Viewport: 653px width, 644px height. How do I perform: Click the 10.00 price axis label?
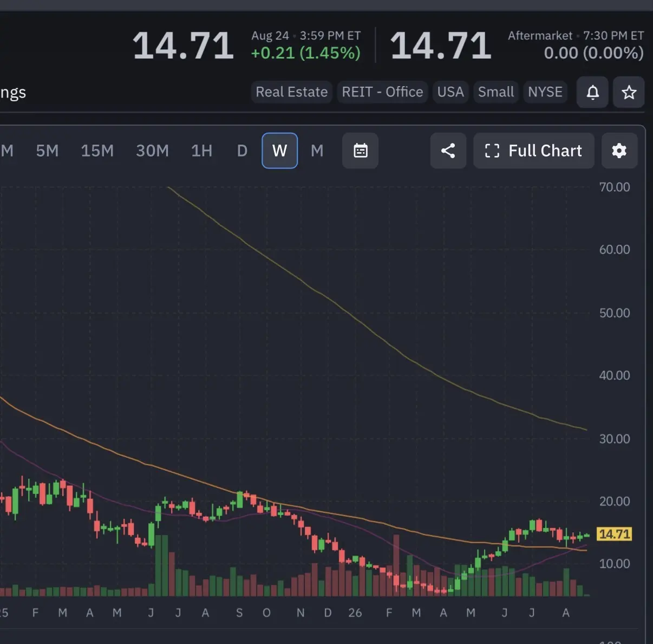pyautogui.click(x=615, y=564)
